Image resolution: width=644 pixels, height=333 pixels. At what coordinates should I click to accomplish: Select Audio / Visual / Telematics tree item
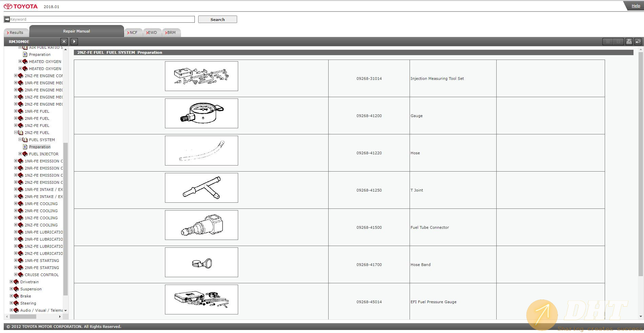[x=41, y=310]
